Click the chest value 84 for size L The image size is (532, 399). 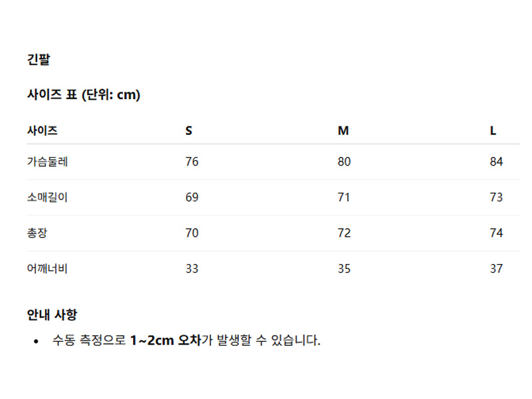click(496, 162)
